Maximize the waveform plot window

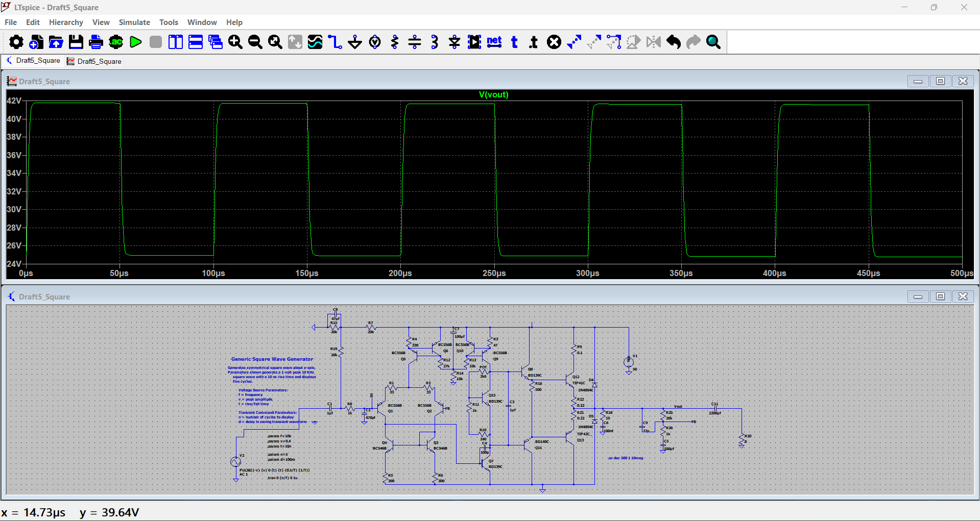point(940,81)
